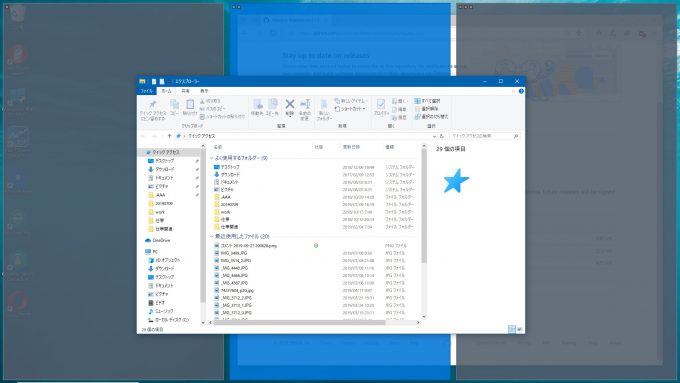
Task: Collapse the frequently used folders group
Action: click(212, 158)
